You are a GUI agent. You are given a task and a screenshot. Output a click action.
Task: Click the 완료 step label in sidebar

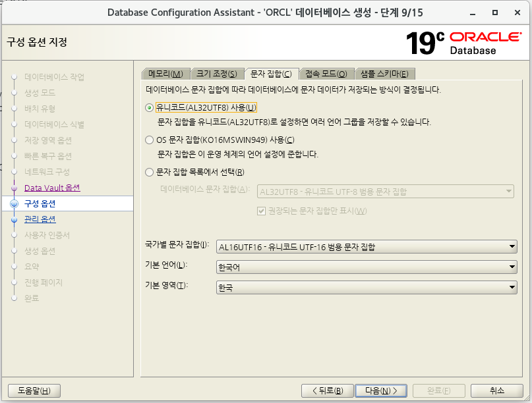(32, 298)
